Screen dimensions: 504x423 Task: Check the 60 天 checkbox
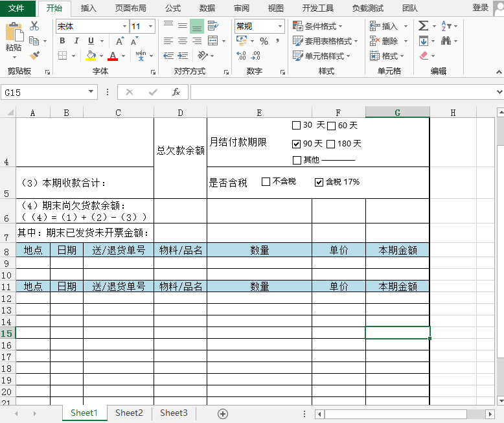(x=331, y=126)
